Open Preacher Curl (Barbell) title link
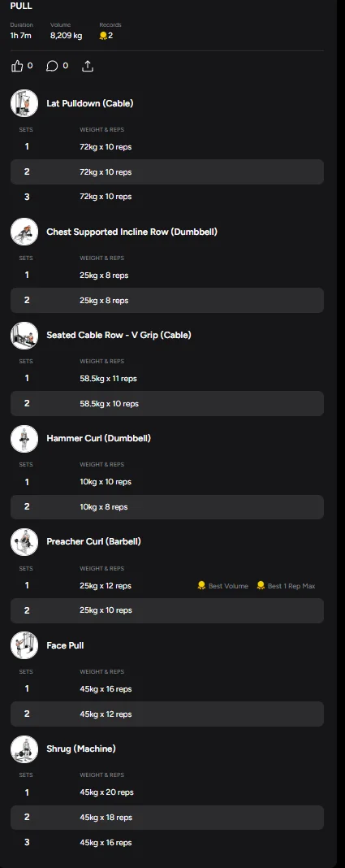The height and width of the screenshot is (868, 345). coord(93,541)
